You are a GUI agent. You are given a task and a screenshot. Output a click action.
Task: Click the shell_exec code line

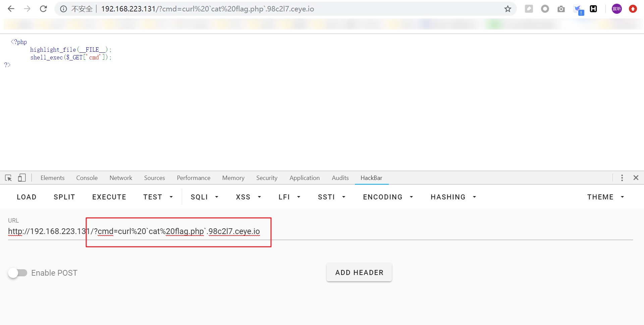[x=71, y=57]
